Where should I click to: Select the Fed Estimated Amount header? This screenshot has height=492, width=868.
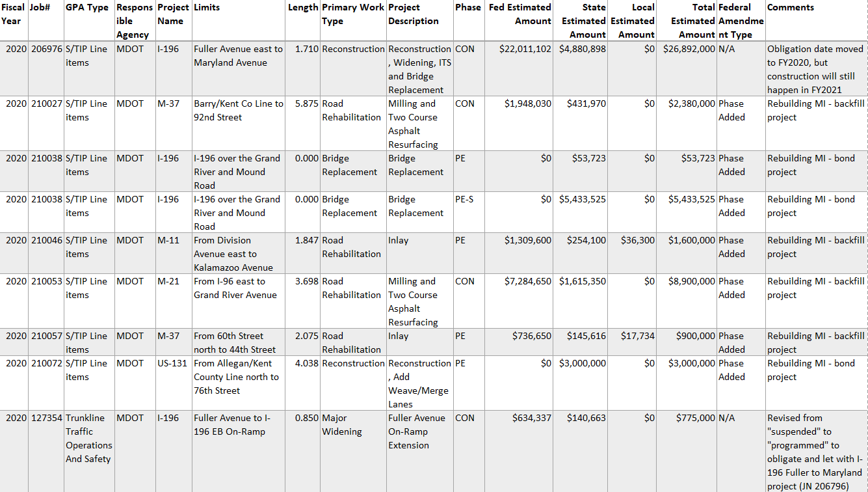point(519,21)
